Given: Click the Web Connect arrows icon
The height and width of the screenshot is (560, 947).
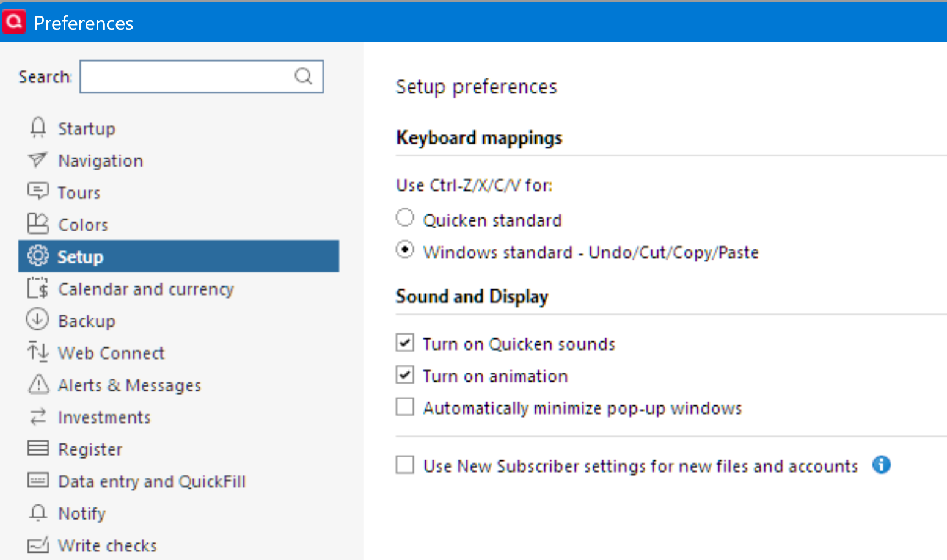Looking at the screenshot, I should (x=38, y=352).
